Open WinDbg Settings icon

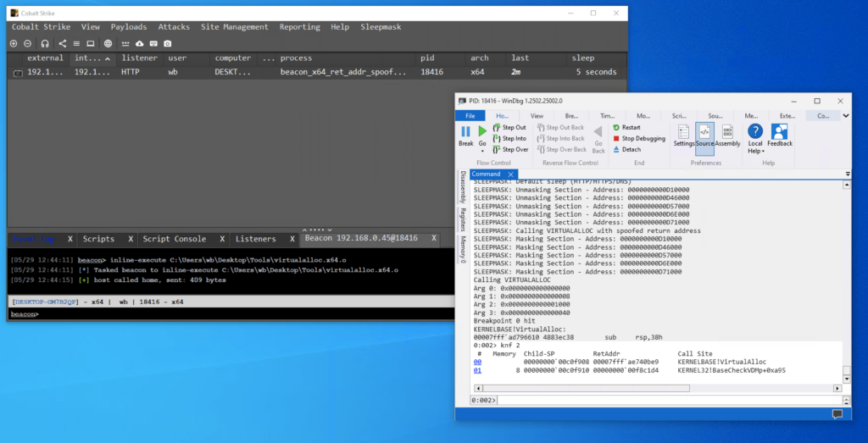tap(684, 134)
